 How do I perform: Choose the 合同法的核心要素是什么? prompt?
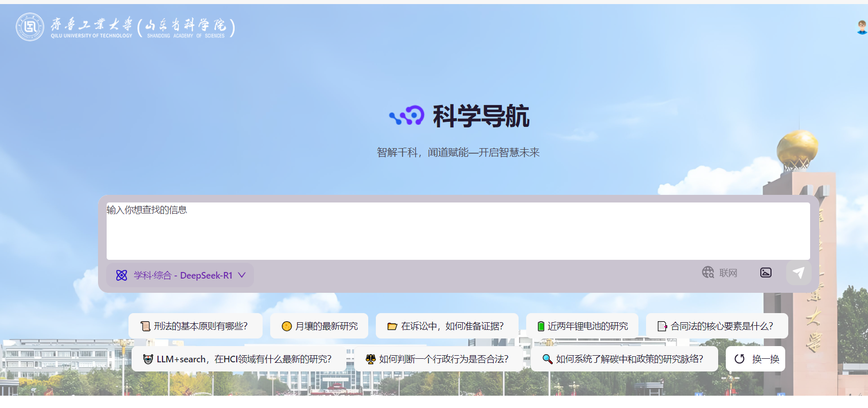click(716, 326)
